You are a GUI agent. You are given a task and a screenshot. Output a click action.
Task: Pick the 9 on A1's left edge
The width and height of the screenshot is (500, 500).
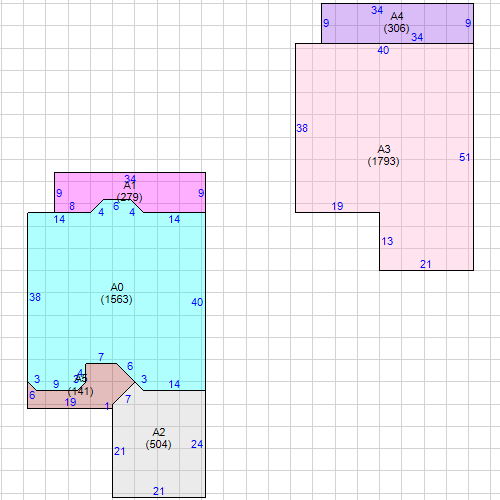pos(59,193)
